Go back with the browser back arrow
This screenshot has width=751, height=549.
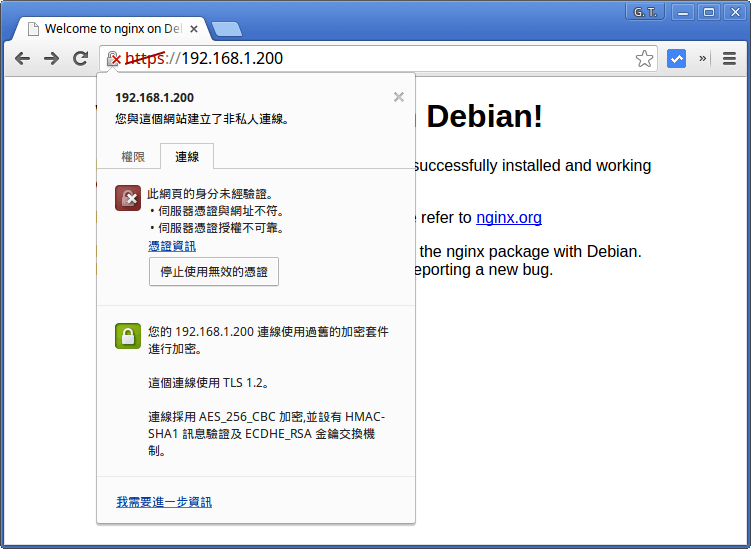click(23, 58)
